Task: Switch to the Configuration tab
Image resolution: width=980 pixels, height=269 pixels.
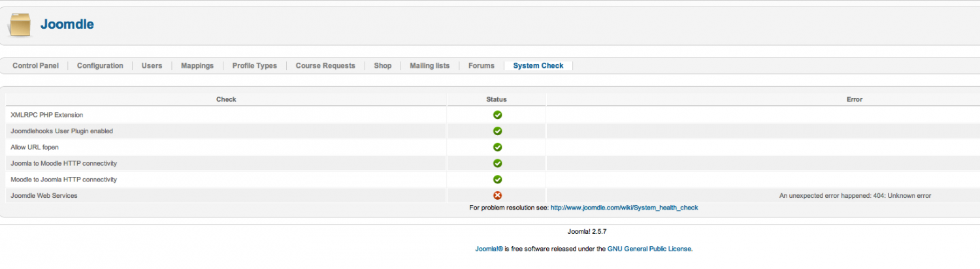Action: [x=100, y=66]
